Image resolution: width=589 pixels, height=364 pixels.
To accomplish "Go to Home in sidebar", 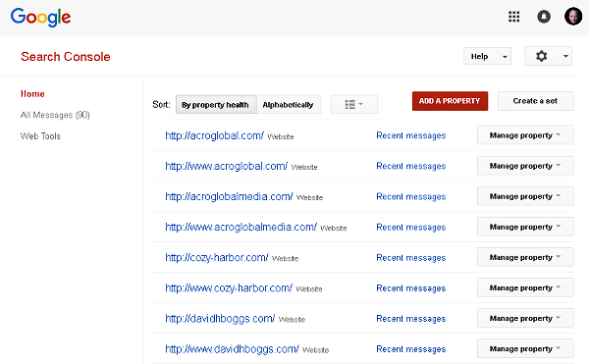I will tap(32, 94).
